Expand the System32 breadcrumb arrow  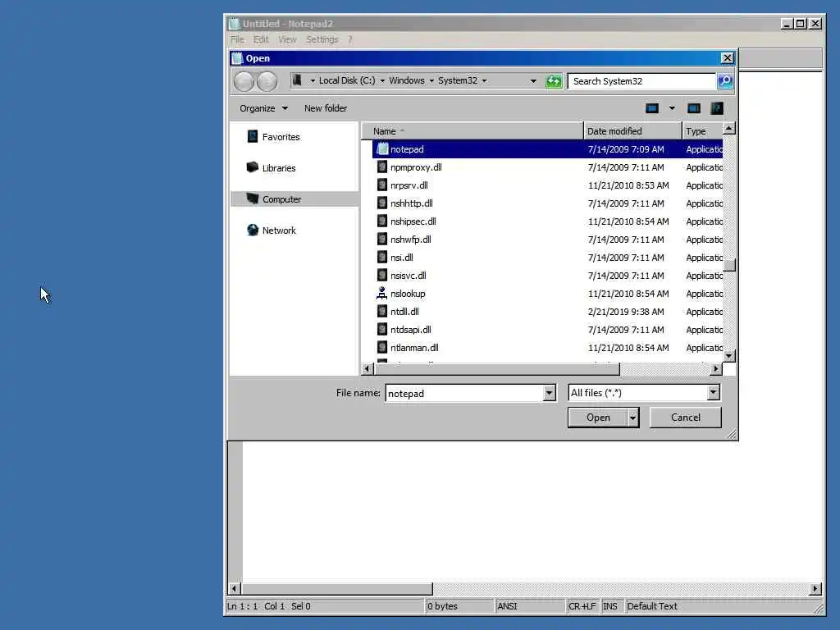tap(484, 81)
